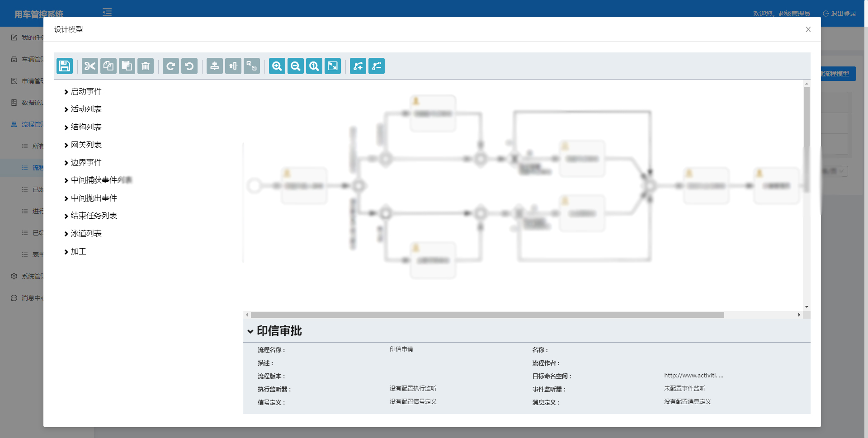868x438 pixels.
Task: Click the 用车管控系统 logo text
Action: click(39, 14)
